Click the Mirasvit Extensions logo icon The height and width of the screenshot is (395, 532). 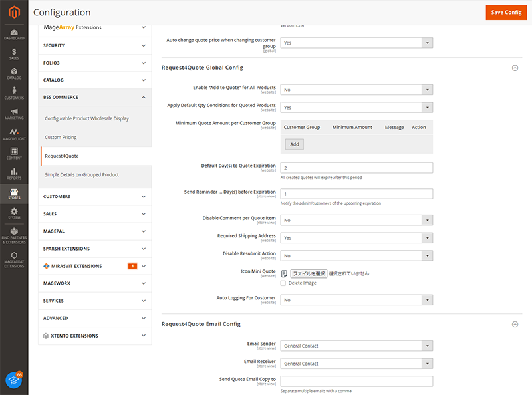46,266
